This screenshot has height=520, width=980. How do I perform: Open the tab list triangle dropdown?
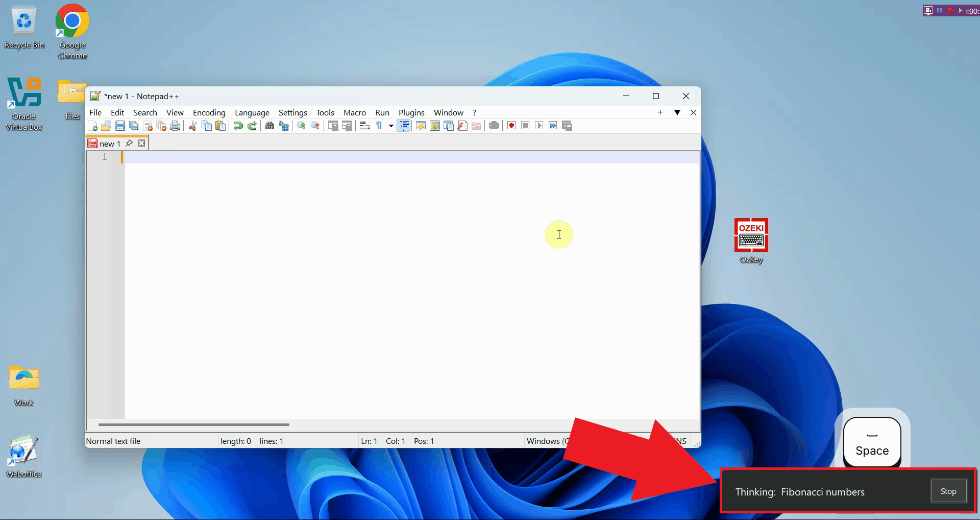click(677, 112)
